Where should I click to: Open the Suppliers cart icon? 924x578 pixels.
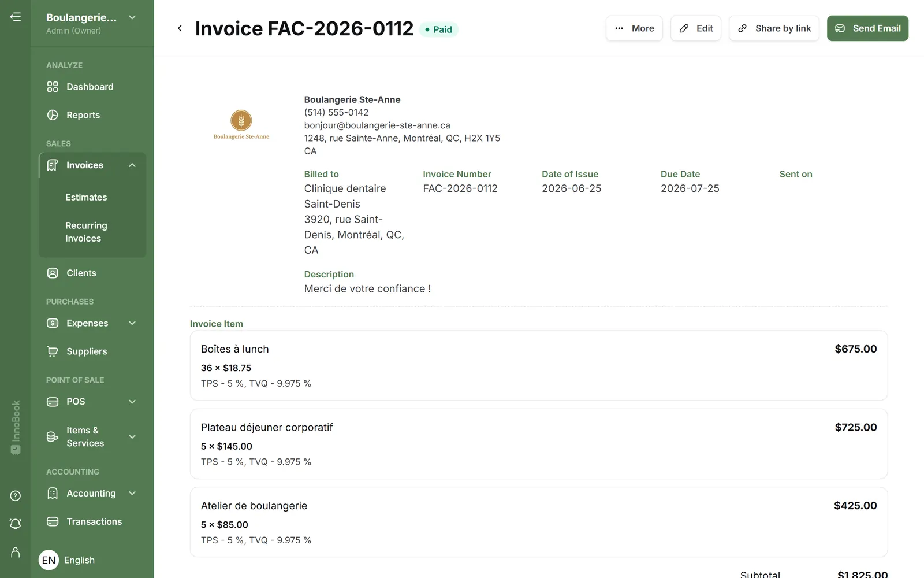pyautogui.click(x=53, y=351)
